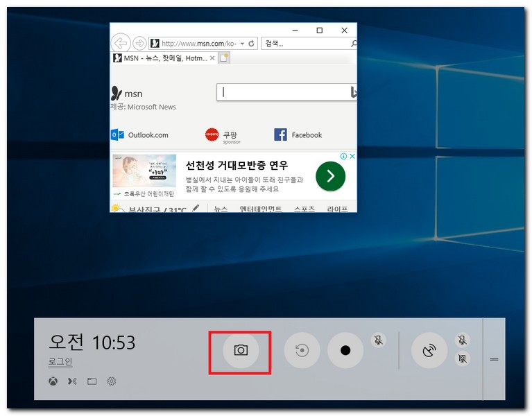Click the 로그인 link in Game bar
The width and height of the screenshot is (532, 416).
pyautogui.click(x=60, y=361)
